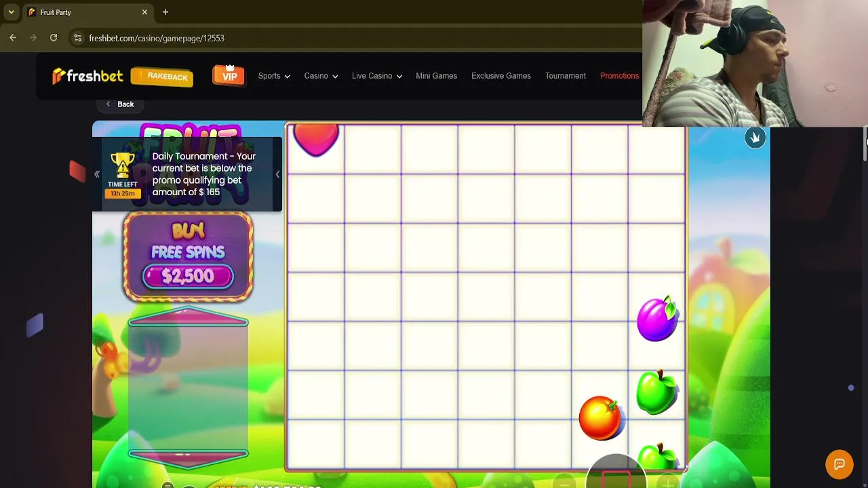Select the Fruit Party browser tab
This screenshot has width=868, height=488.
pyautogui.click(x=88, y=12)
